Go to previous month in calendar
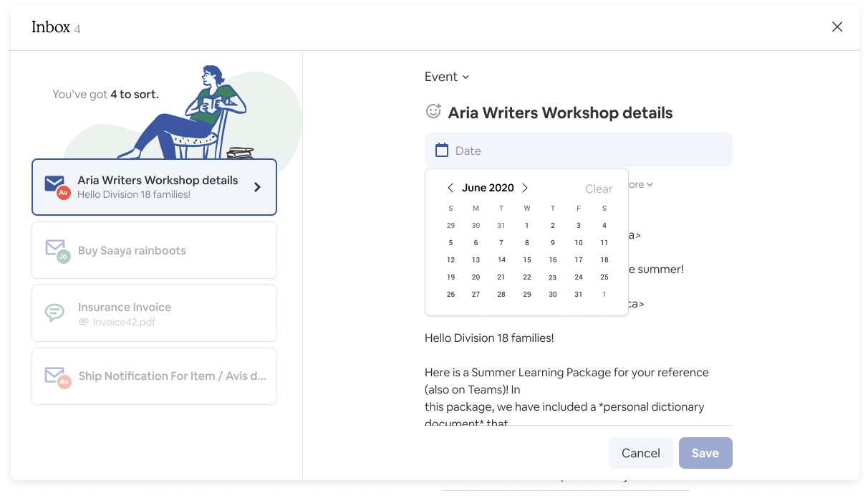The width and height of the screenshot is (868, 496). [450, 188]
